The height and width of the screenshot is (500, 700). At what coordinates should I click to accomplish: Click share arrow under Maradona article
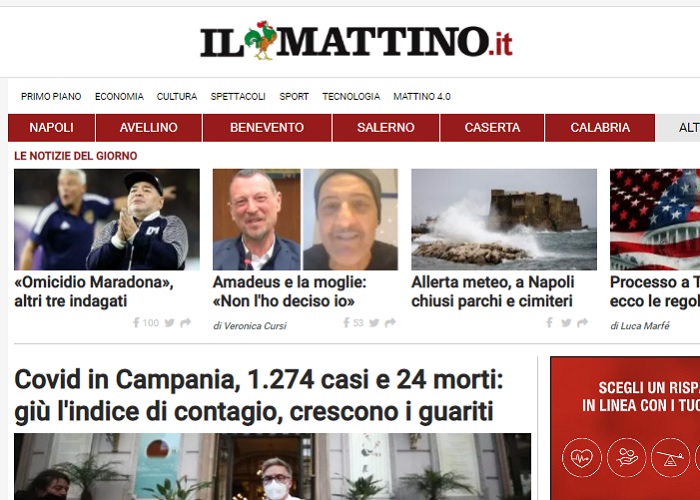coord(186,322)
